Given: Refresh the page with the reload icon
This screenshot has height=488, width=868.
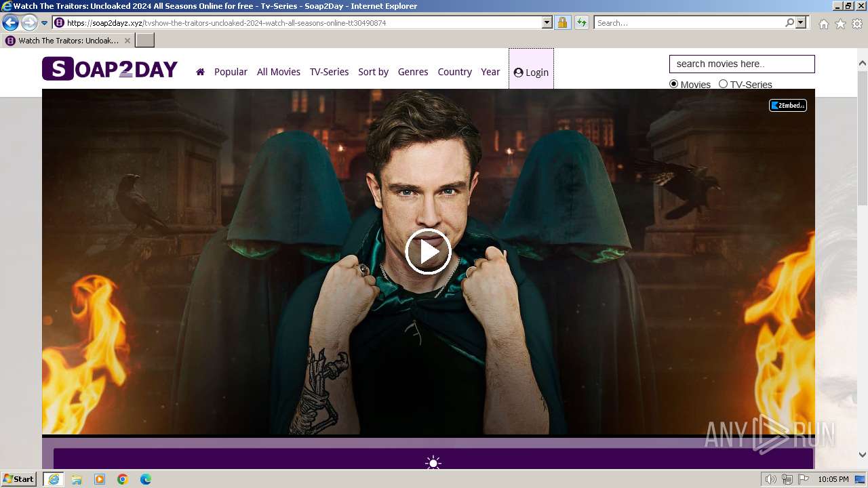Looking at the screenshot, I should tap(581, 23).
